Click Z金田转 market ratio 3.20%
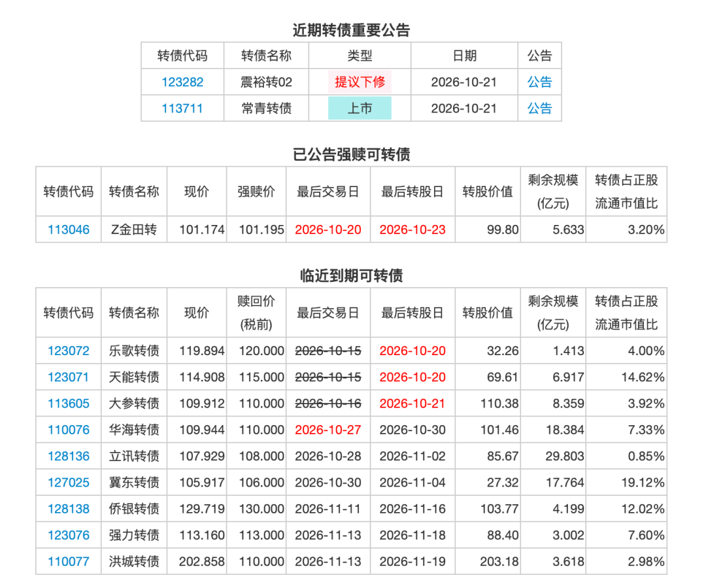 pos(646,230)
